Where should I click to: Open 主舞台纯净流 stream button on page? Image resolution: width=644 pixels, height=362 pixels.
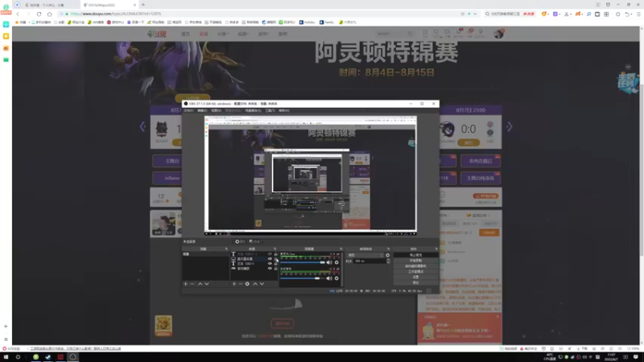click(x=480, y=178)
